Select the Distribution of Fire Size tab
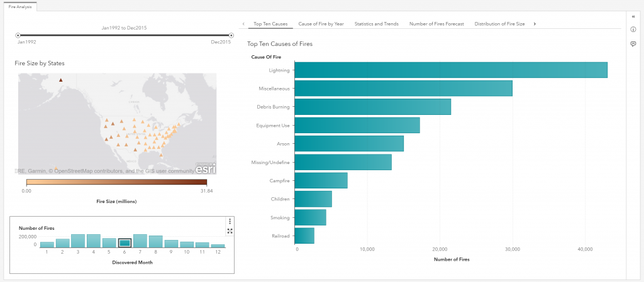This screenshot has width=644, height=282. tap(499, 24)
